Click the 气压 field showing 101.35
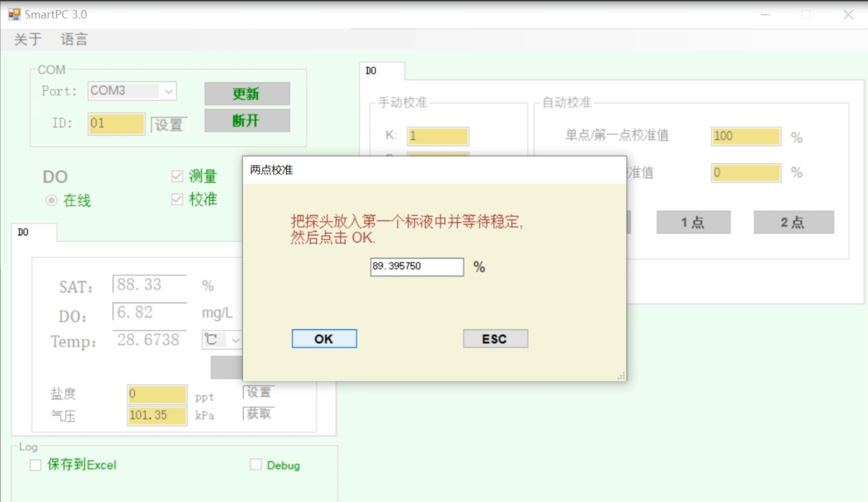 (x=157, y=415)
